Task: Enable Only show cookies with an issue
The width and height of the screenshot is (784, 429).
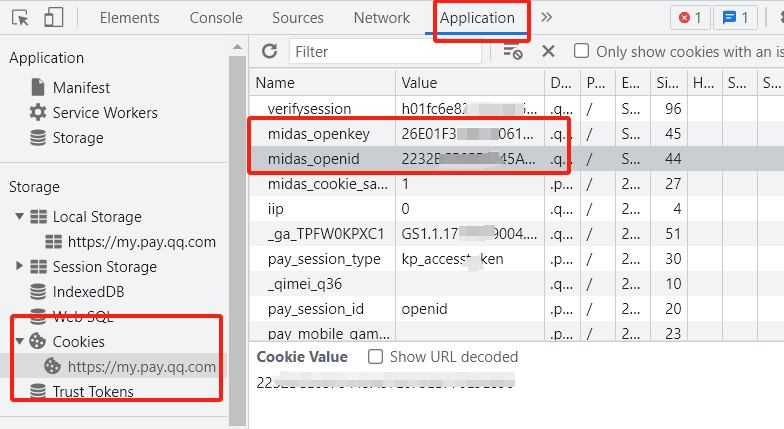Action: point(581,51)
